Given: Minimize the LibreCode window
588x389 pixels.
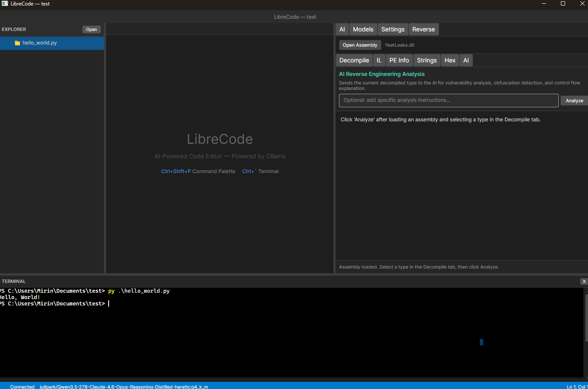Looking at the screenshot, I should [544, 3].
